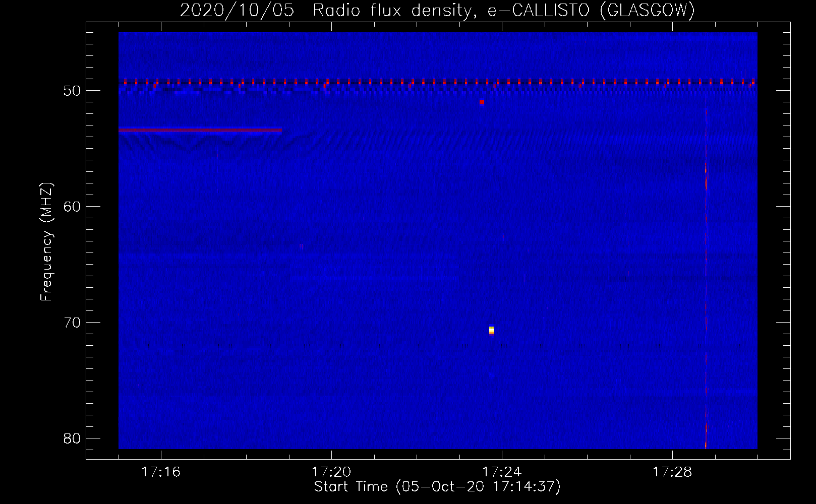Click the 17:20 time axis label
Viewport: 816px width, 504px height.
coord(331,472)
